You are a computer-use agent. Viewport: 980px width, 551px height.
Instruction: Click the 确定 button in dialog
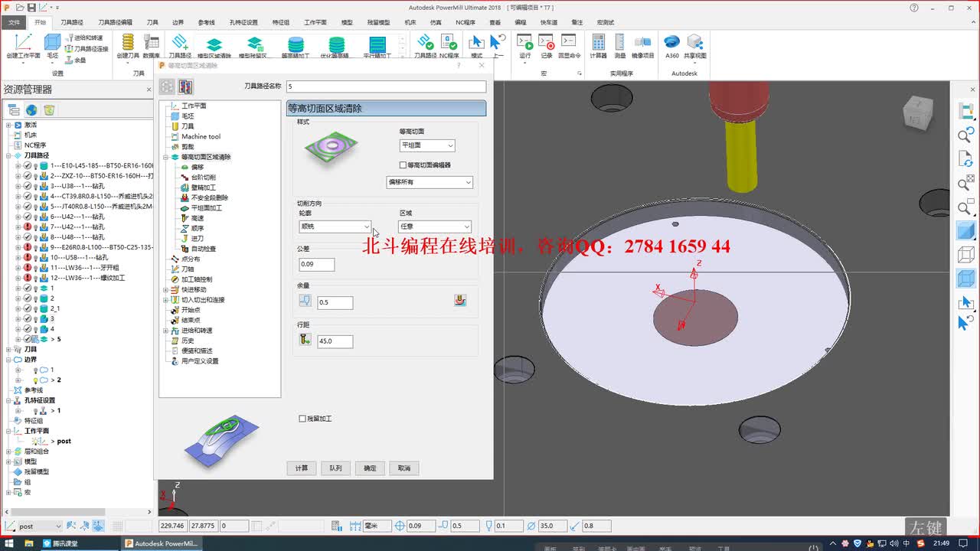coord(370,468)
